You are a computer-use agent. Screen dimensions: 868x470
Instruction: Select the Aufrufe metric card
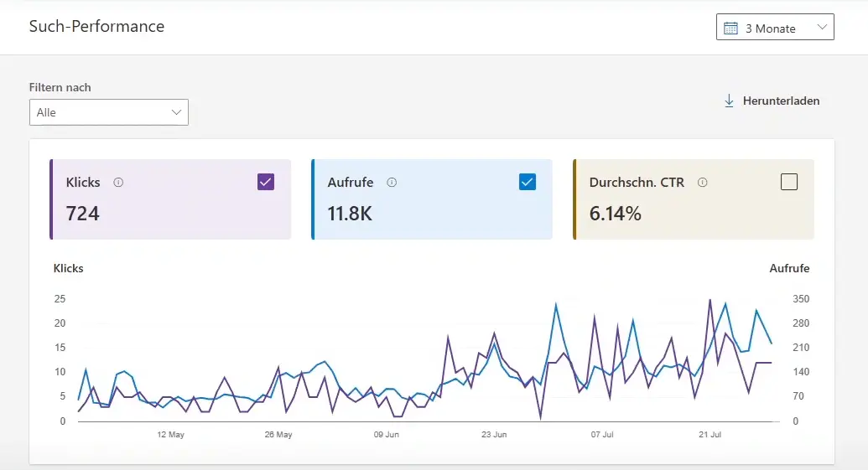[432, 199]
